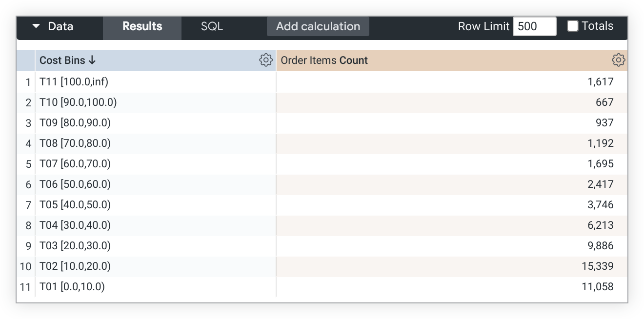Click the 1,617 count value
Image resolution: width=644 pixels, height=319 pixels.
(x=600, y=82)
